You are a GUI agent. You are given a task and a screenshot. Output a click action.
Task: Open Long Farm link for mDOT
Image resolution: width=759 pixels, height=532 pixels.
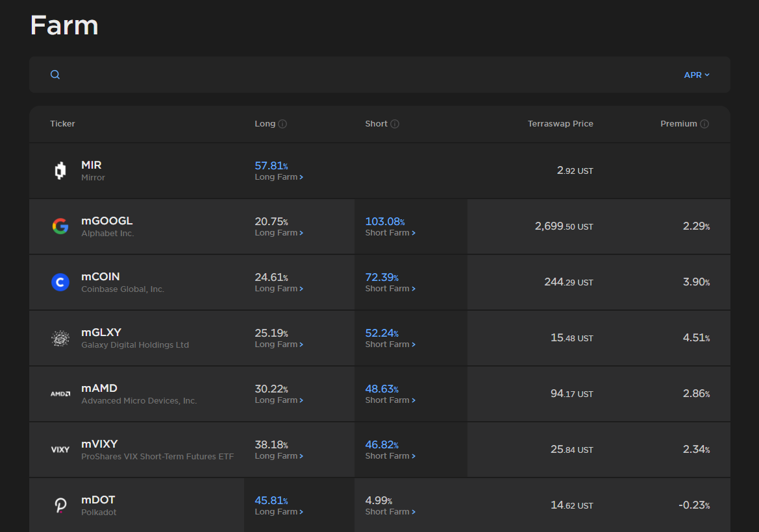point(279,512)
